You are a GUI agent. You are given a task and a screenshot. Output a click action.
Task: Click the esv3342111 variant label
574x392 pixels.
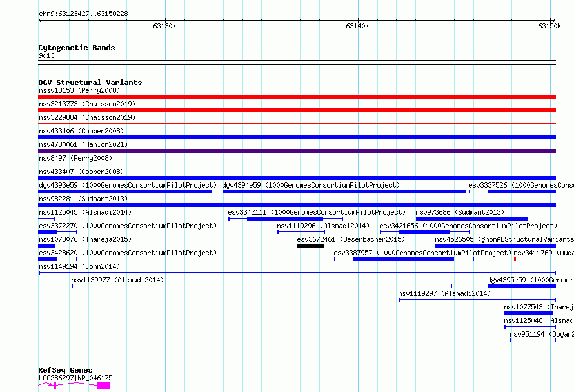click(317, 212)
